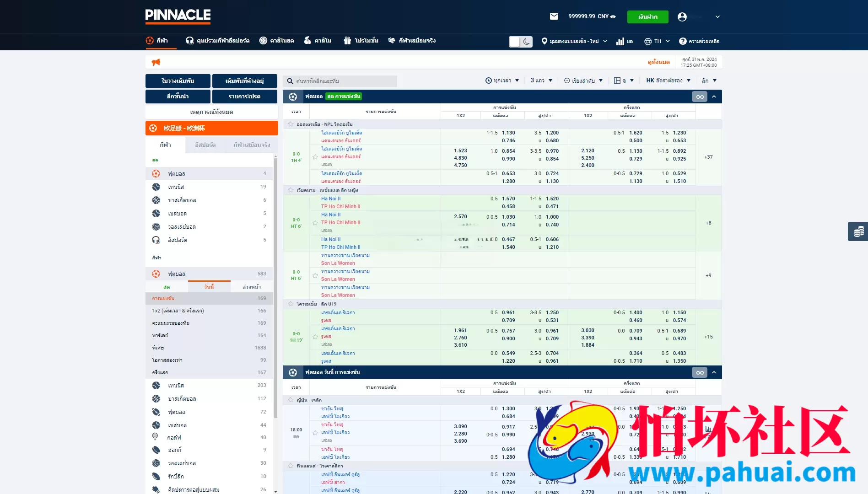
Task: Click the live volleyball icon with count 2
Action: click(156, 226)
